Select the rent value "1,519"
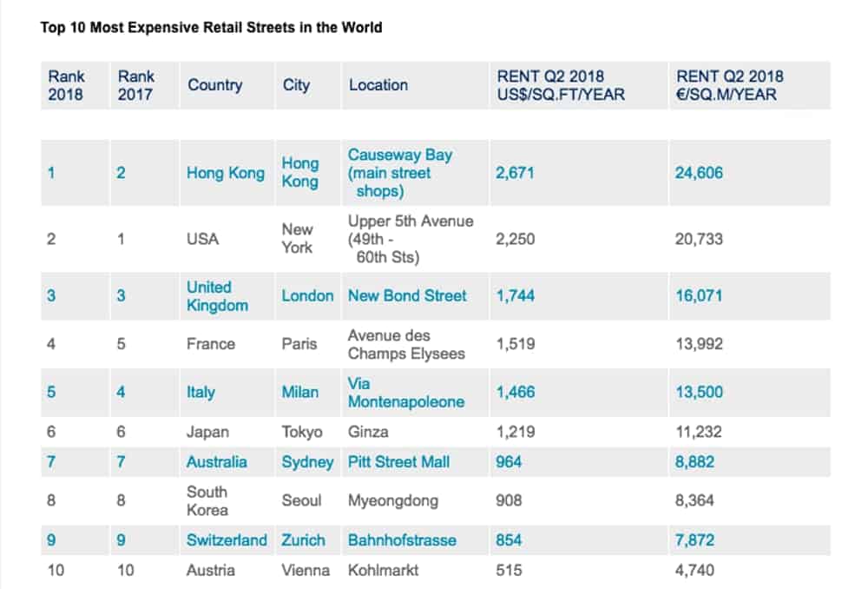This screenshot has width=868, height=589. point(515,344)
